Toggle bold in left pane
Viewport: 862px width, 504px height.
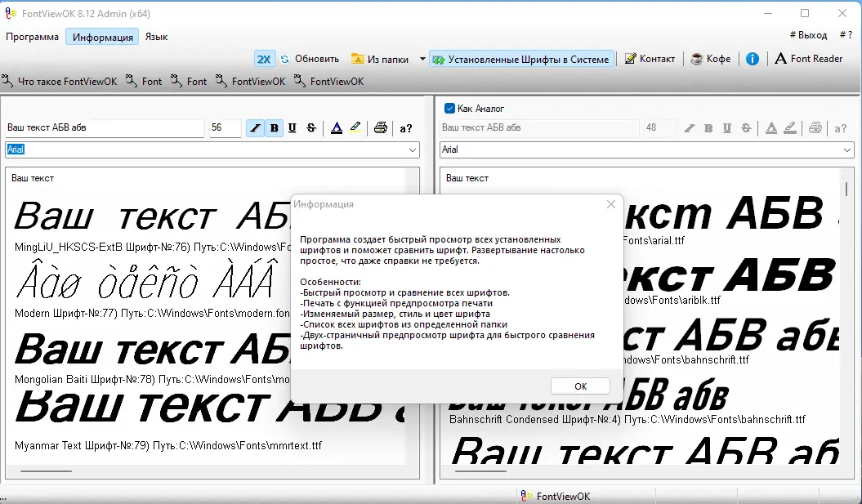(x=274, y=128)
